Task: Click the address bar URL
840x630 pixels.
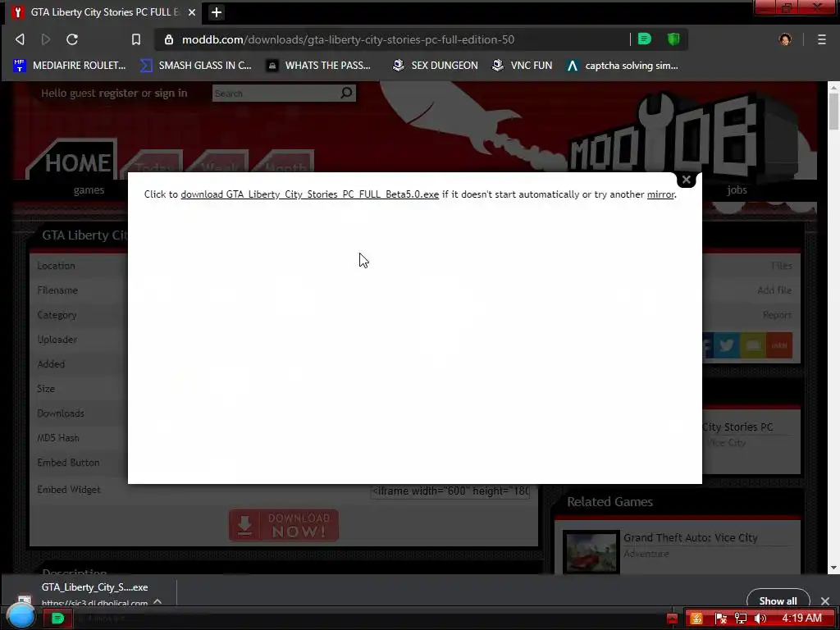Action: click(x=348, y=39)
